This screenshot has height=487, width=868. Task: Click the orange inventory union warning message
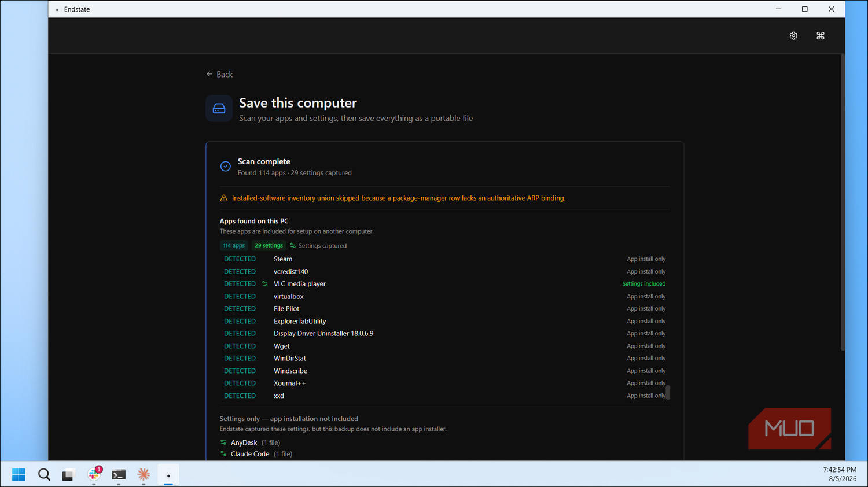point(399,198)
